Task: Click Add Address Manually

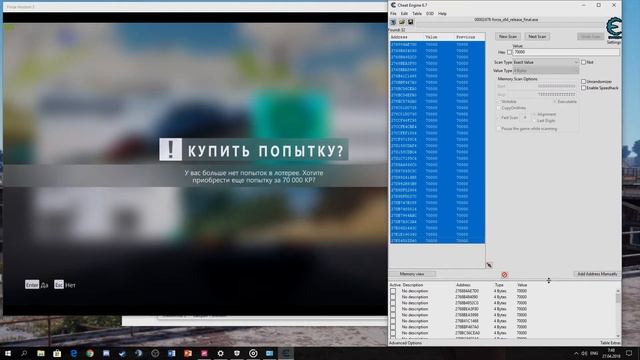Action: (597, 274)
